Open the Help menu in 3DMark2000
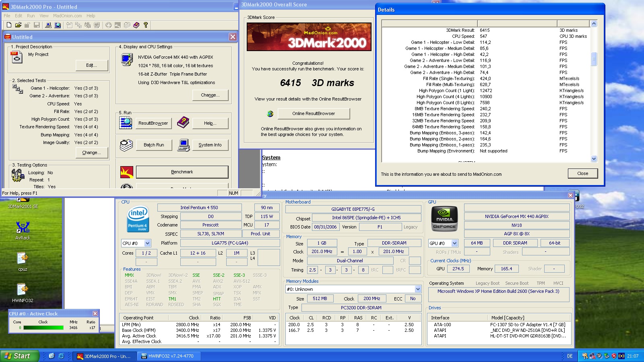 (91, 16)
